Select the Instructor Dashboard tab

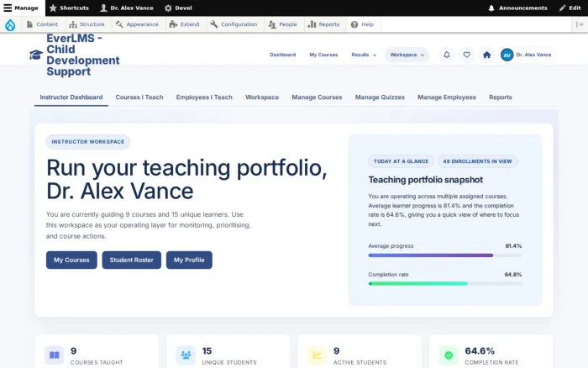tap(71, 97)
